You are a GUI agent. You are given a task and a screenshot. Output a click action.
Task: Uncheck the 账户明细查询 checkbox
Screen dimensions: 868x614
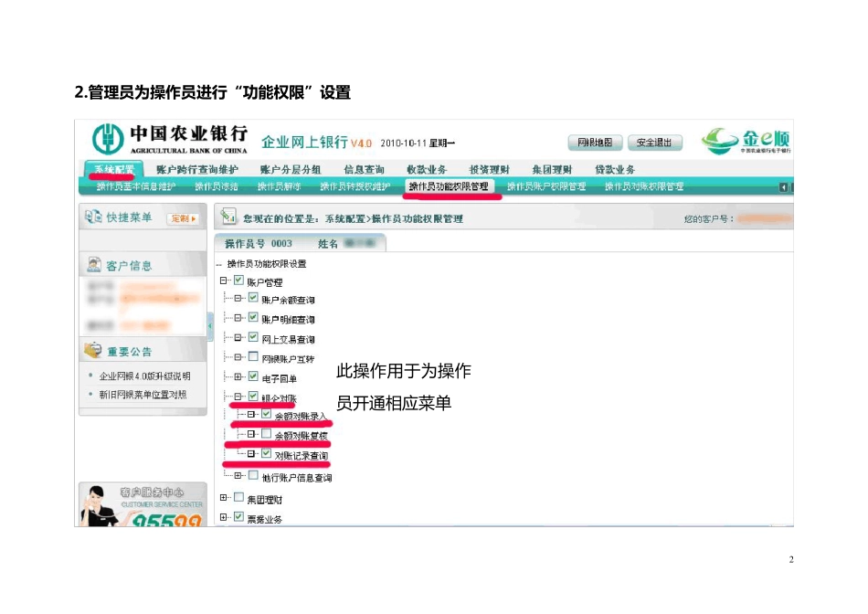[x=253, y=317]
